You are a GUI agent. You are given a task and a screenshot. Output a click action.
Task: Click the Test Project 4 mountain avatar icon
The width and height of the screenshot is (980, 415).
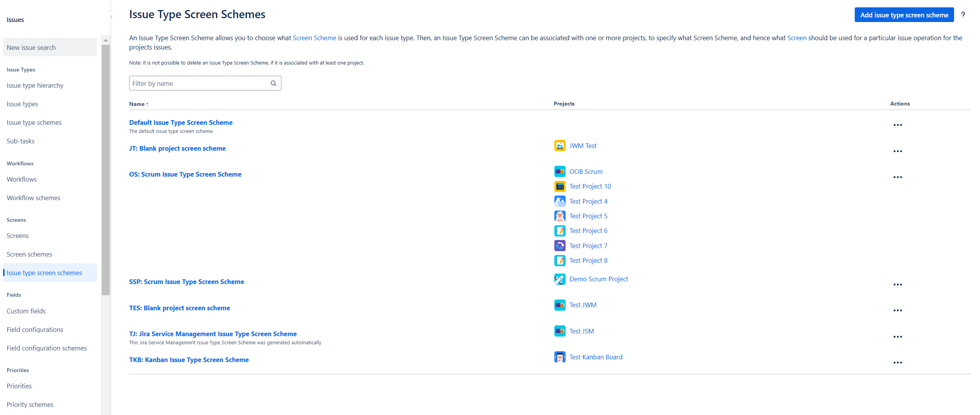tap(560, 201)
